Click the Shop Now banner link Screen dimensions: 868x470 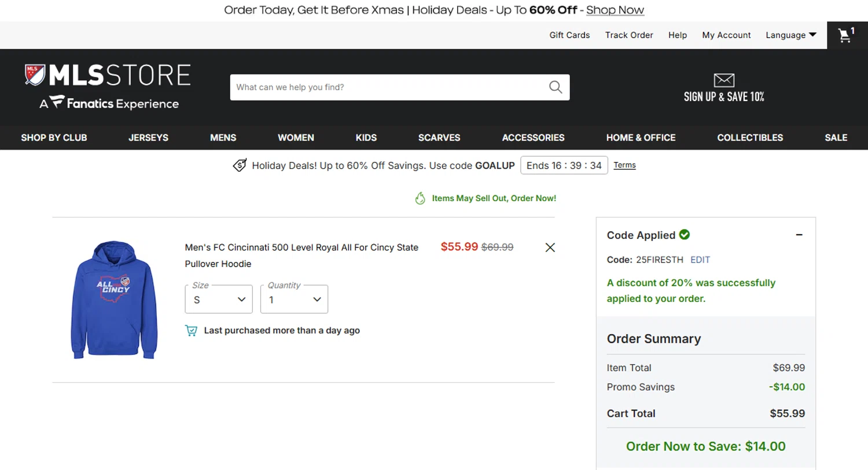615,10
